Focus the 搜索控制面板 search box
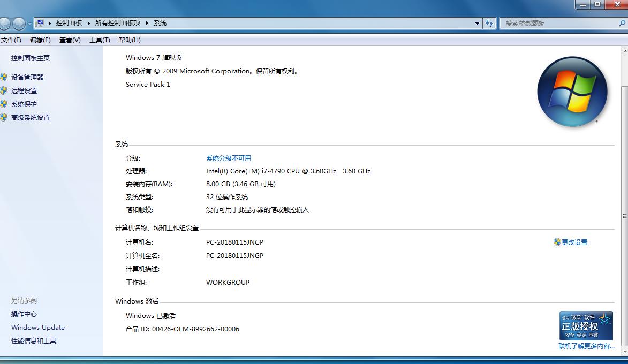The width and height of the screenshot is (628, 364). tap(559, 23)
